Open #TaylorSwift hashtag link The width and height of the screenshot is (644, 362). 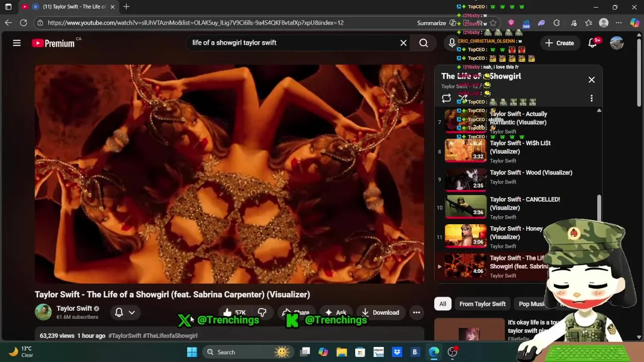click(124, 336)
